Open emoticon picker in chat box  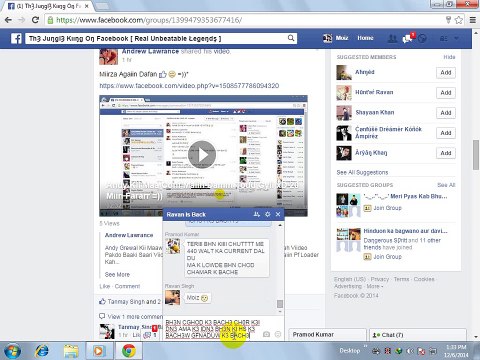277,334
